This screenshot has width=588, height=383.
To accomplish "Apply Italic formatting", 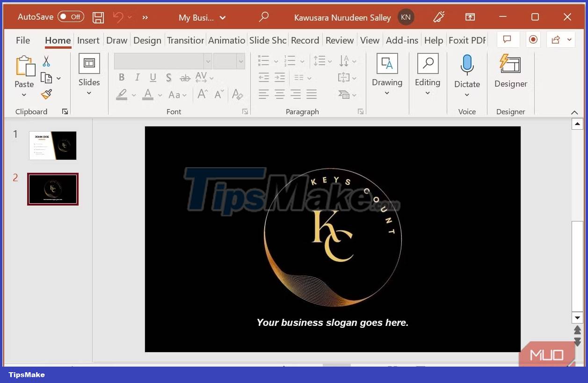I will (137, 77).
